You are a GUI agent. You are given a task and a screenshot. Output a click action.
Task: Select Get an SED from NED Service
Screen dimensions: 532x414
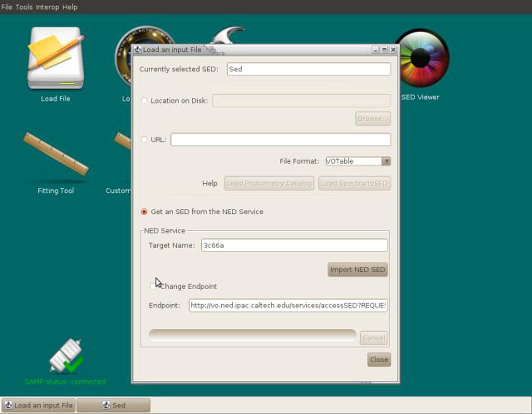point(144,212)
